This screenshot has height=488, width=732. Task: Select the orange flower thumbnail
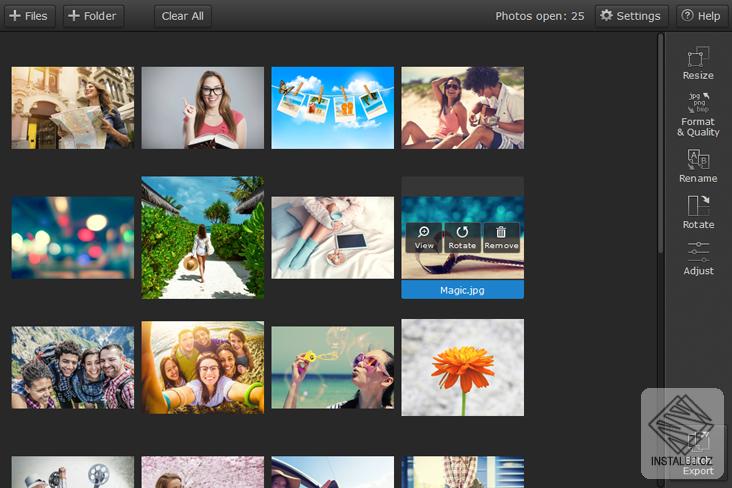[x=462, y=368]
